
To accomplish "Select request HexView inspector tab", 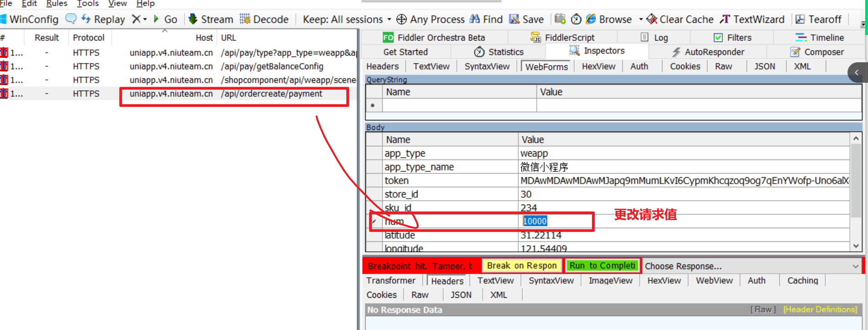I will click(598, 66).
